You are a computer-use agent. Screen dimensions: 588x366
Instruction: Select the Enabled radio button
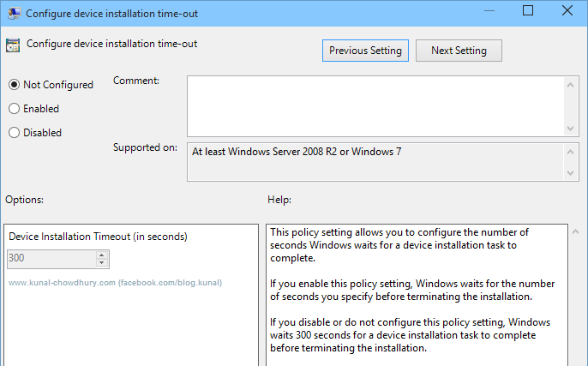point(14,109)
